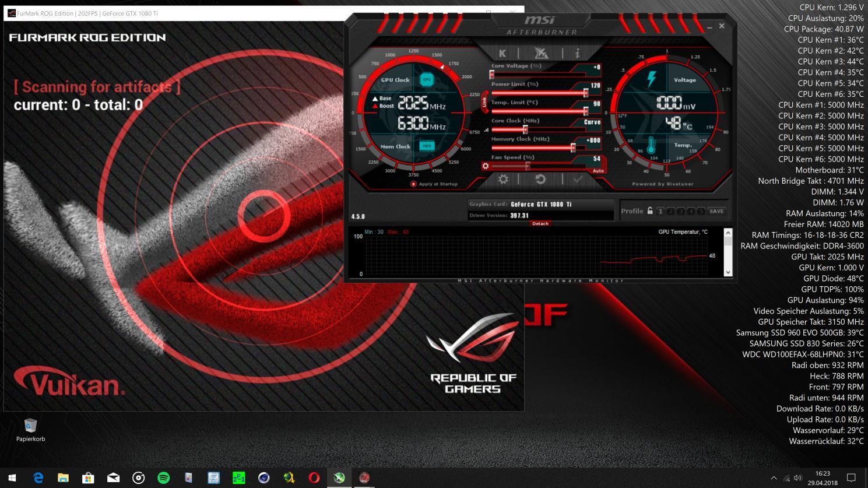Switch to FurMark ROG taskbar icon
Viewport: 868px width, 488px height.
pyautogui.click(x=364, y=478)
